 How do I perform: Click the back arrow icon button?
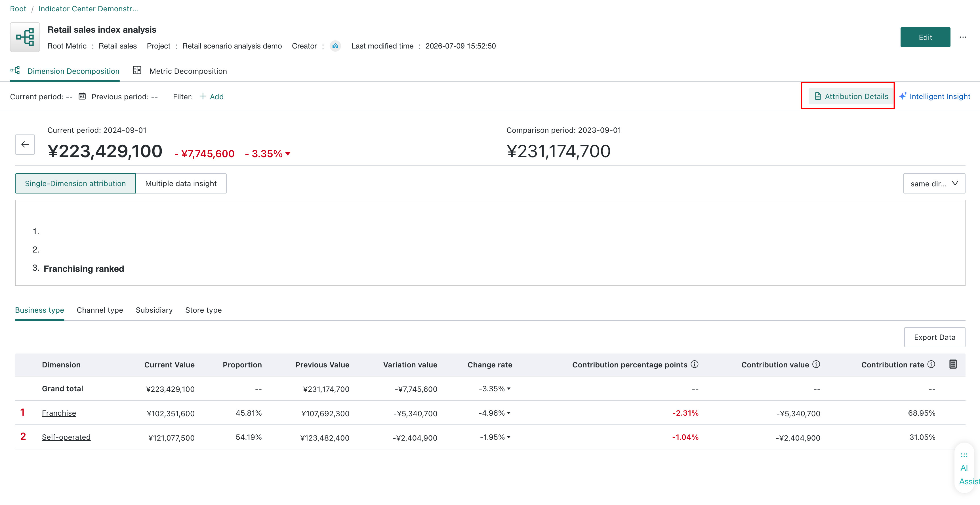[25, 144]
